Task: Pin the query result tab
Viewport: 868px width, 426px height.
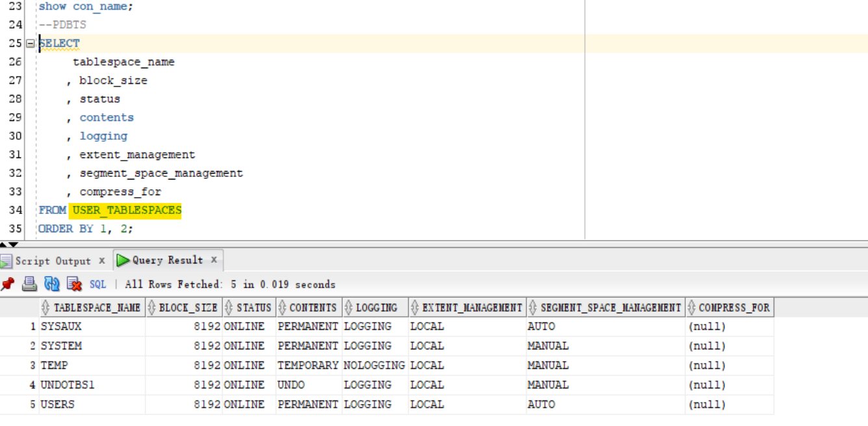Action: (x=8, y=284)
